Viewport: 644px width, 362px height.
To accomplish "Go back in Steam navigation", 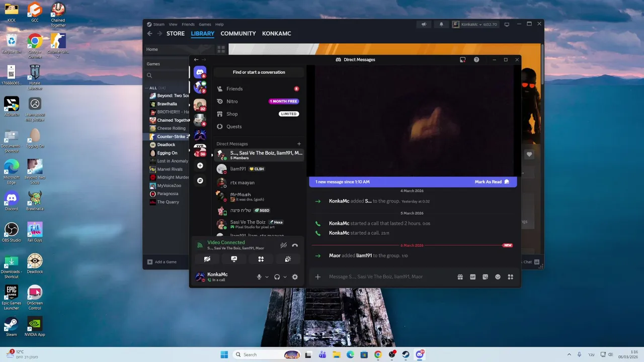I will click(x=149, y=34).
